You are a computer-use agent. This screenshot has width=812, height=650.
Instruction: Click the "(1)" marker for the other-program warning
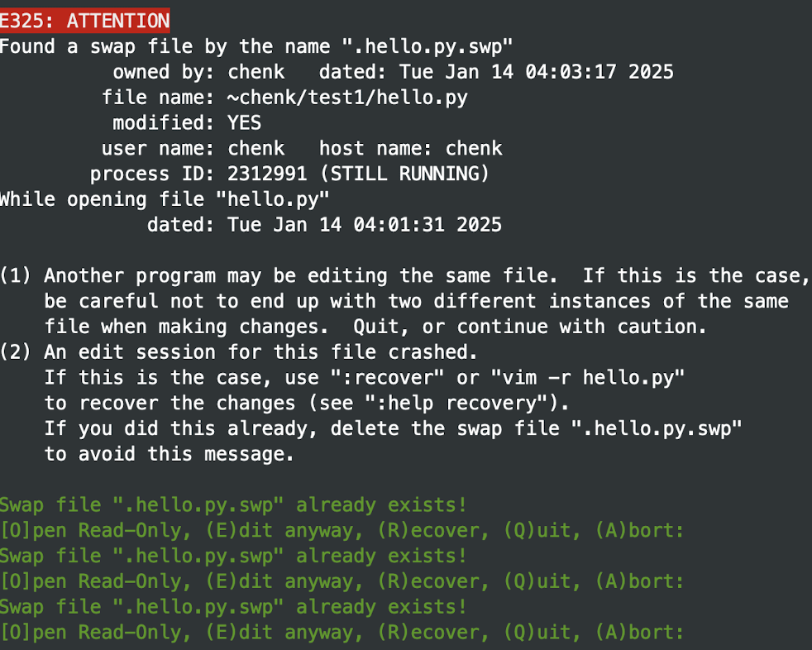click(17, 276)
